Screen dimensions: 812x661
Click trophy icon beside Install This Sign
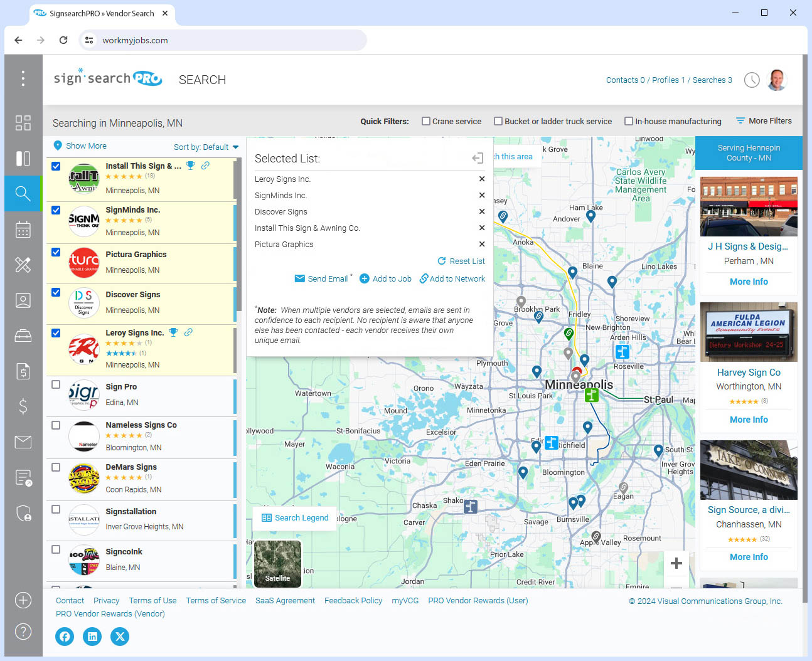pos(190,166)
